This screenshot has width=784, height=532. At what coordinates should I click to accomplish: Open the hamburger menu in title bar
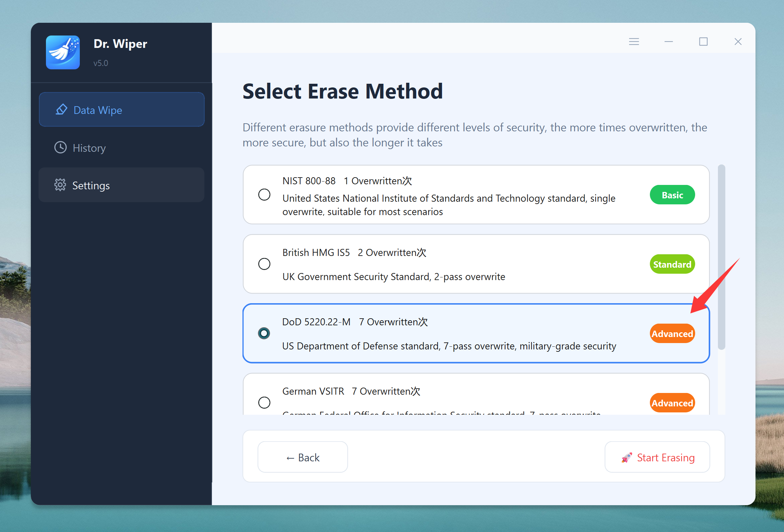(x=633, y=42)
